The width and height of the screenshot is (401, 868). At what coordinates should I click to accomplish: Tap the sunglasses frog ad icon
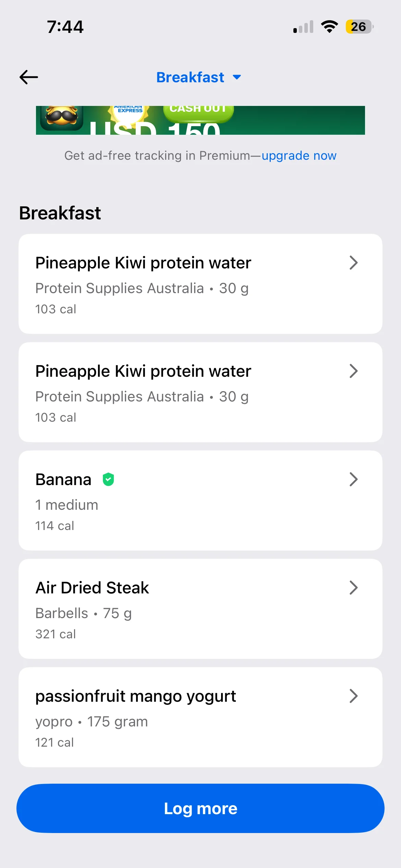pyautogui.click(x=62, y=117)
